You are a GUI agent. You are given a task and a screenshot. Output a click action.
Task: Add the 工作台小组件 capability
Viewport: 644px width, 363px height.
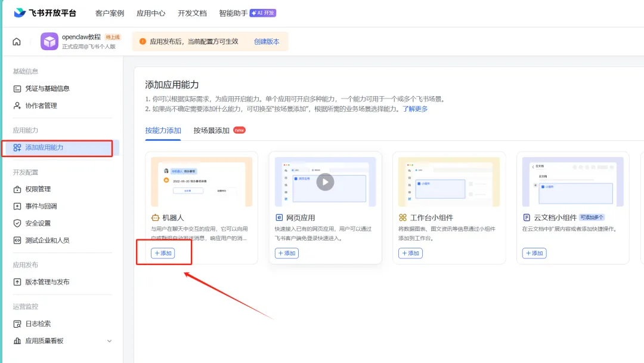tap(410, 253)
